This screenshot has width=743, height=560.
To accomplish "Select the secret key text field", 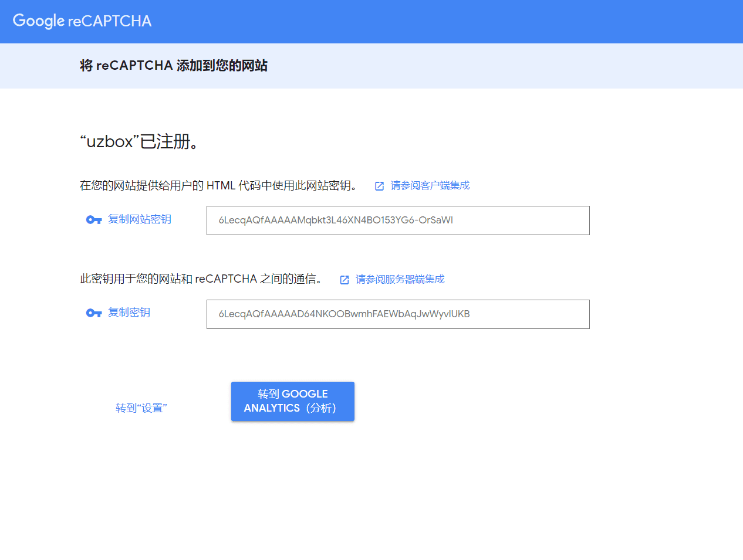I will (x=398, y=314).
